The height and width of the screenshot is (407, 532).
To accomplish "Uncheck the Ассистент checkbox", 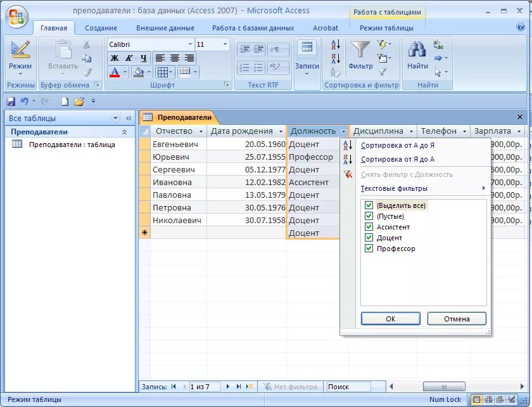I will coord(369,227).
